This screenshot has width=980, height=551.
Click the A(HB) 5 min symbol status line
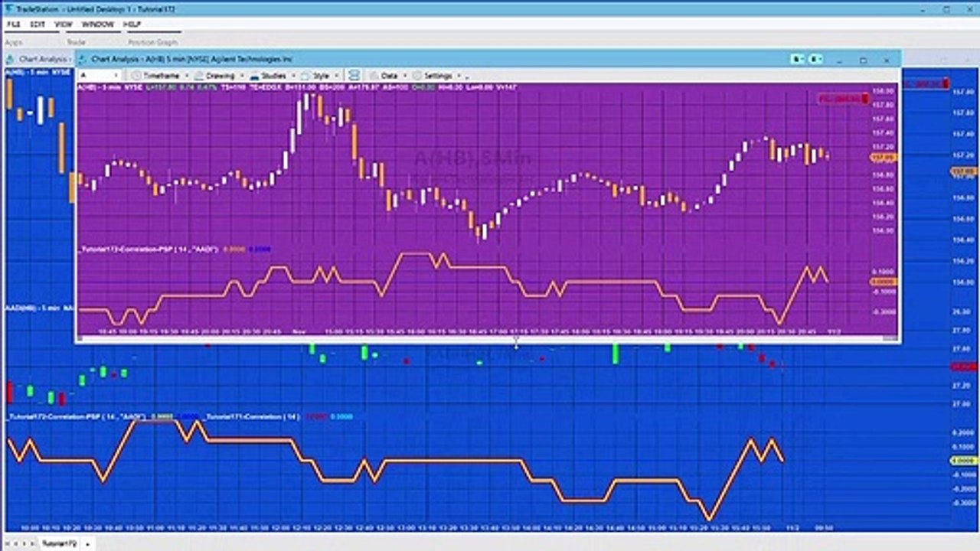tap(297, 87)
